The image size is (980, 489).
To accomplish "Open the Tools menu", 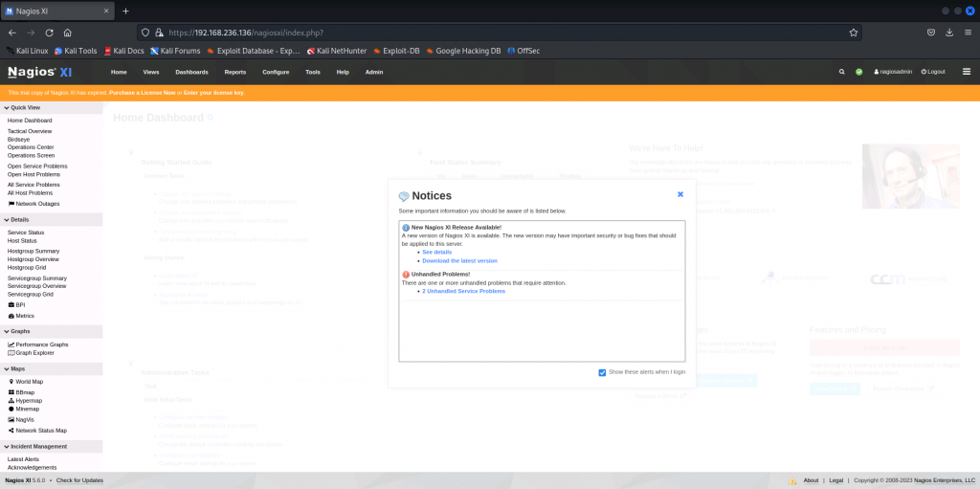I will click(x=313, y=72).
